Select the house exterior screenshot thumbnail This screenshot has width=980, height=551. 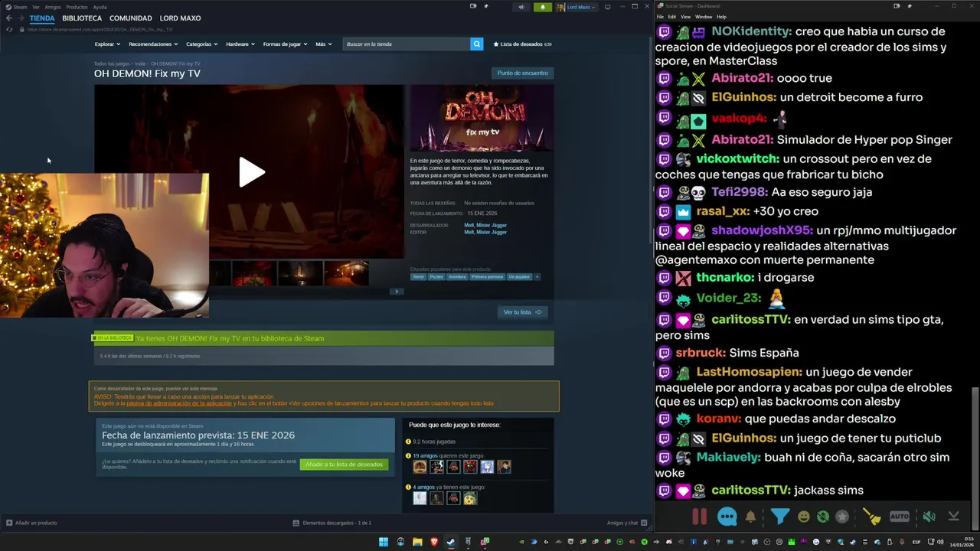346,272
